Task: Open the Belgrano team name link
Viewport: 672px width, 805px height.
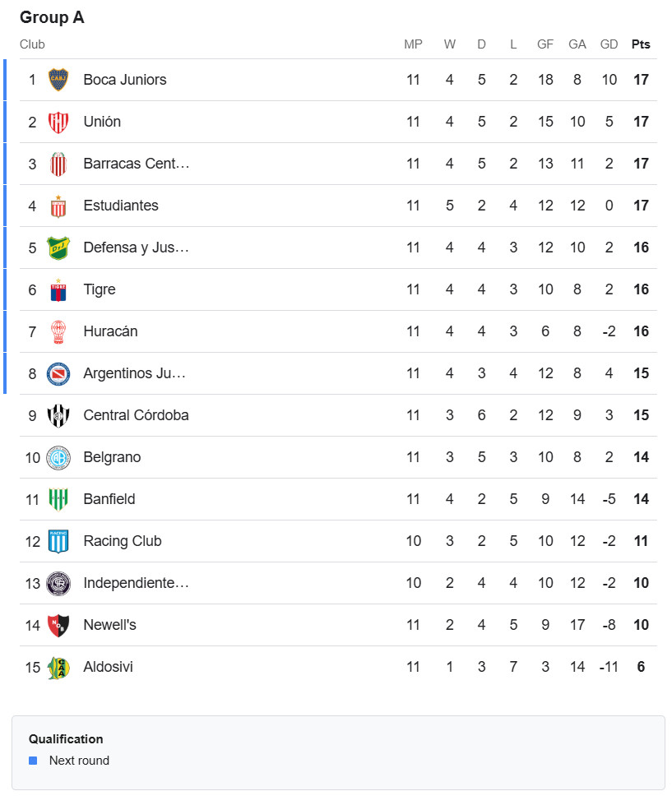Action: pyautogui.click(x=112, y=457)
